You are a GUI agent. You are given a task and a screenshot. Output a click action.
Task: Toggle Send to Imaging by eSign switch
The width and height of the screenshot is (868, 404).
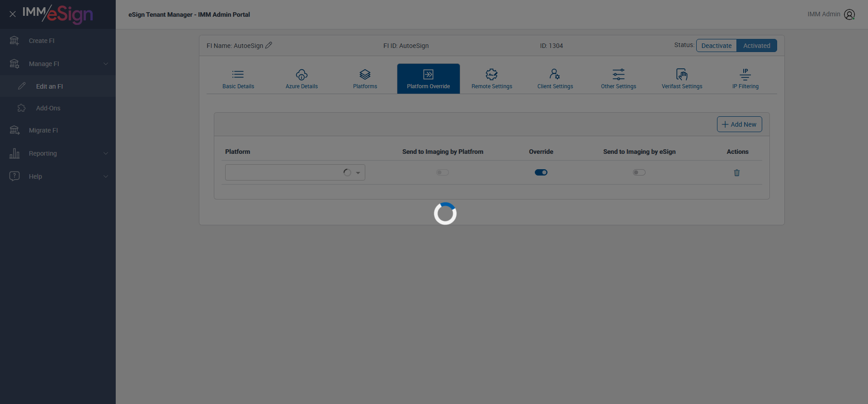[x=639, y=172]
